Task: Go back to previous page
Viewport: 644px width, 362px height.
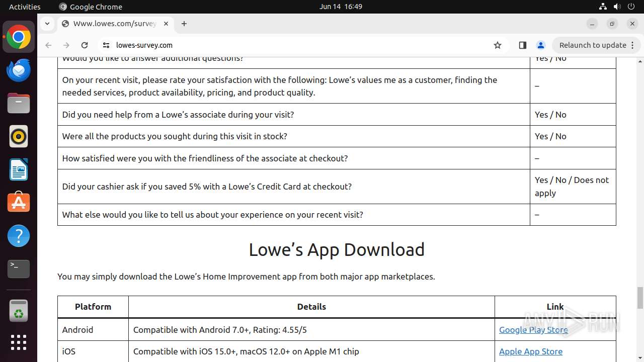Action: point(48,45)
